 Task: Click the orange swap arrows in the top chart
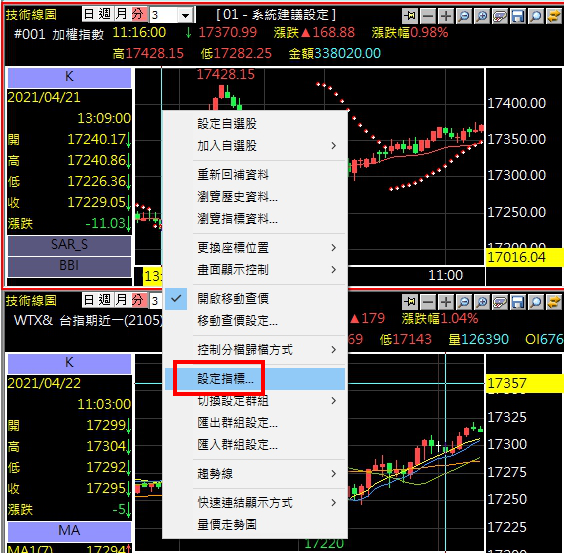554,15
